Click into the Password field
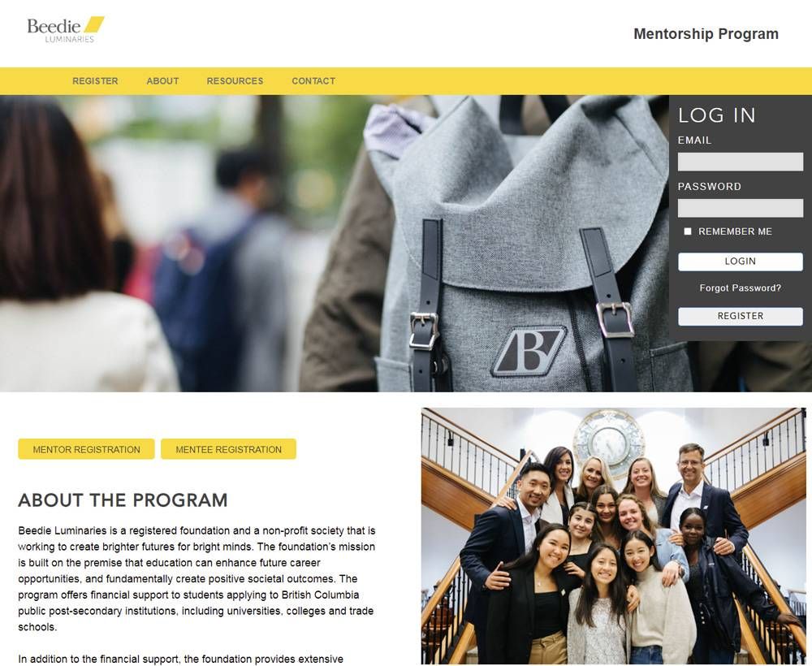 point(740,208)
